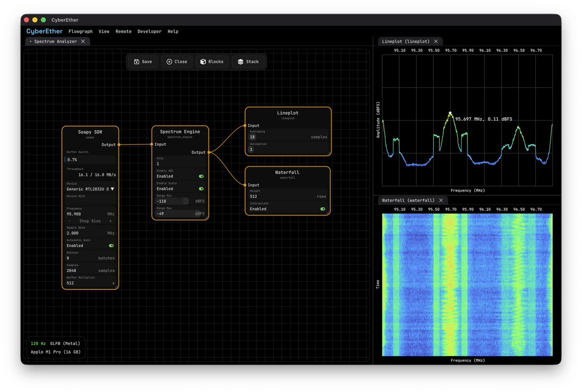Click the Frequency field showing 95.900
This screenshot has height=392, width=582.
pos(90,214)
